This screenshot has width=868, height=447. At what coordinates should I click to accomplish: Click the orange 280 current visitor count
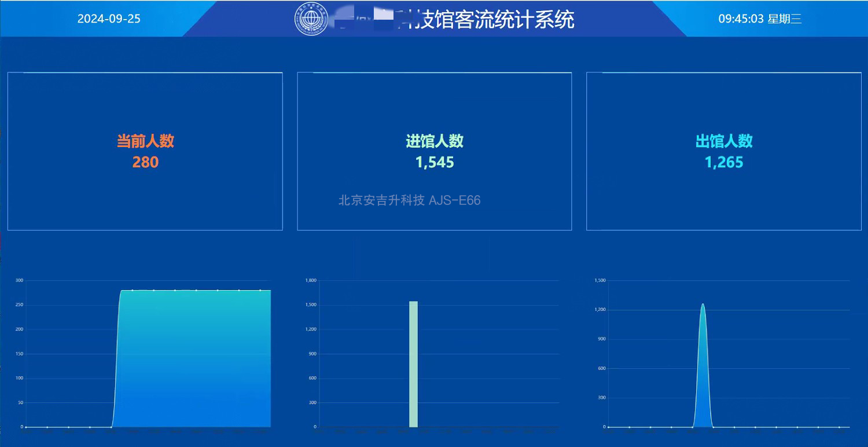[x=145, y=162]
